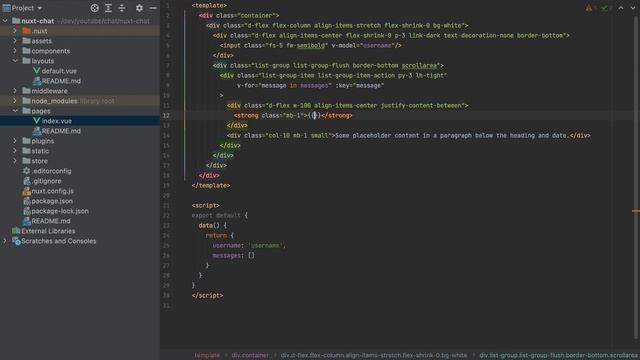Expand the store folder
This screenshot has width=640, height=360.
(15, 161)
